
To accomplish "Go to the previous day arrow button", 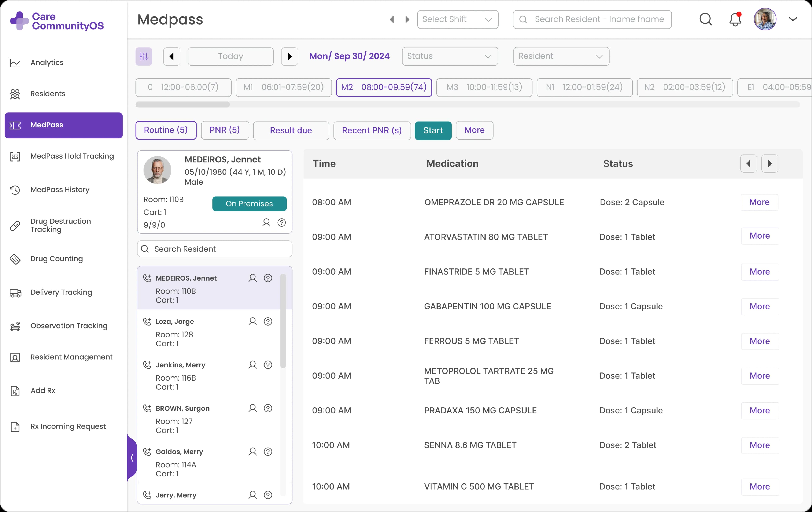I will pos(172,56).
